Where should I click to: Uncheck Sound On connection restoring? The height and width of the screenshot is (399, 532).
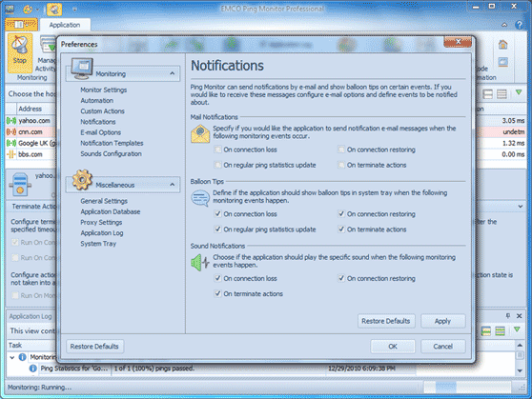(341, 278)
